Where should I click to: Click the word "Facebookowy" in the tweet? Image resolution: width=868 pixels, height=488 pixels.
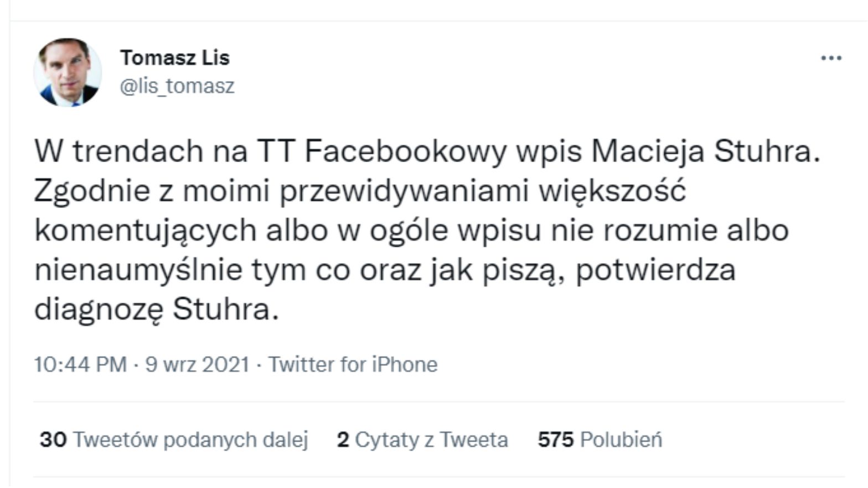coord(405,151)
